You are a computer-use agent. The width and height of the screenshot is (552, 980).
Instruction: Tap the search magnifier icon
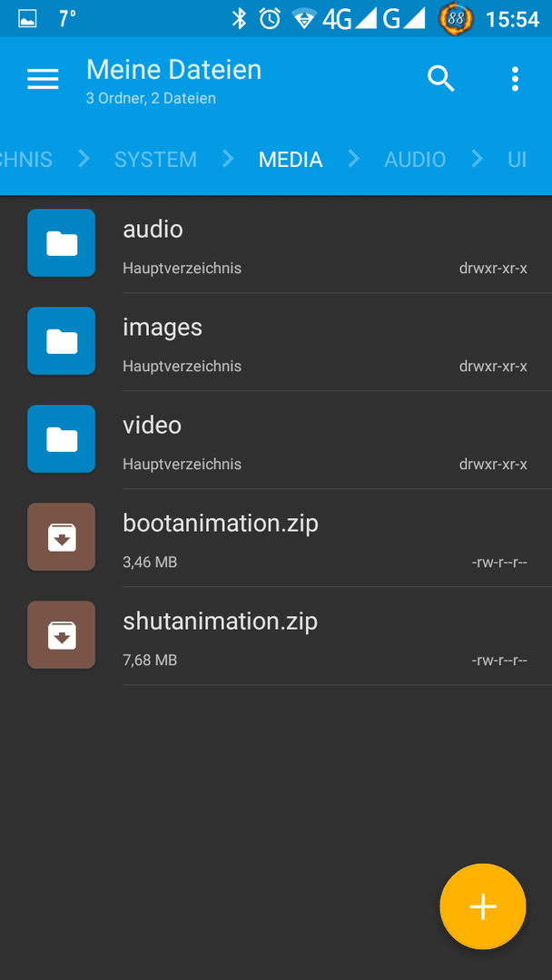pos(440,79)
